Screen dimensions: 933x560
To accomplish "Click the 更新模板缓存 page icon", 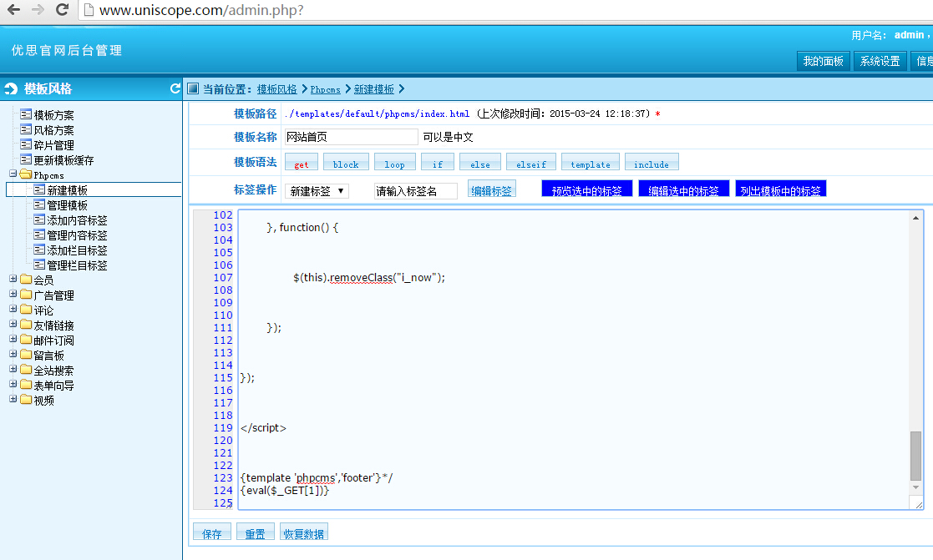I will (26, 159).
